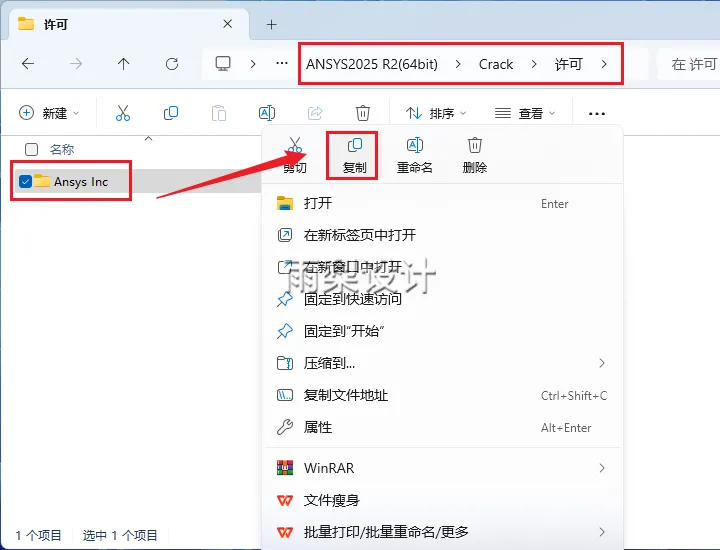
Task: Expand chevron after 许可 breadcrumb
Action: coord(604,64)
